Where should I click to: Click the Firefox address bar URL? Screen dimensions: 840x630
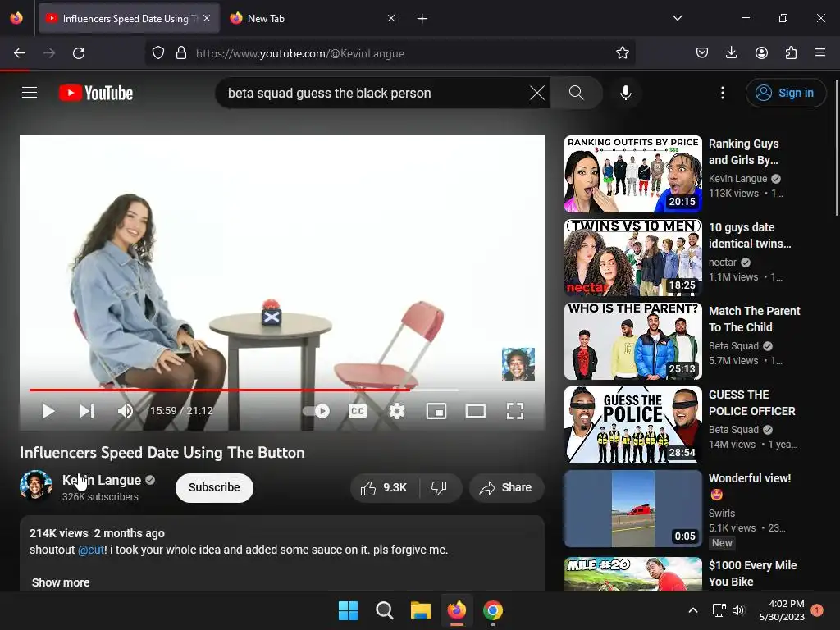300,53
